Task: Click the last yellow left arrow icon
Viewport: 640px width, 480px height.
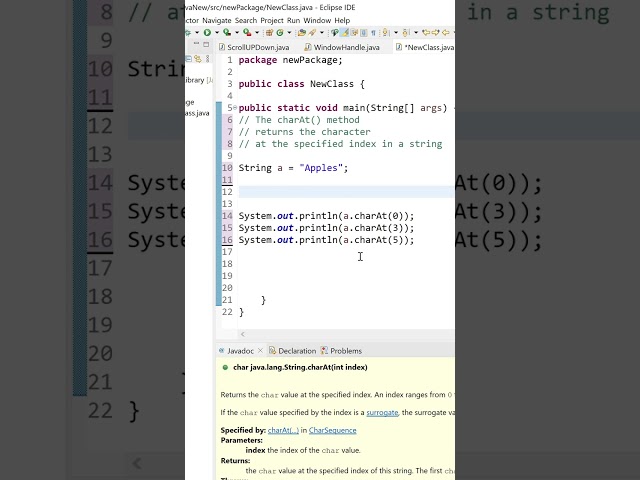Action: pyautogui.click(x=446, y=32)
